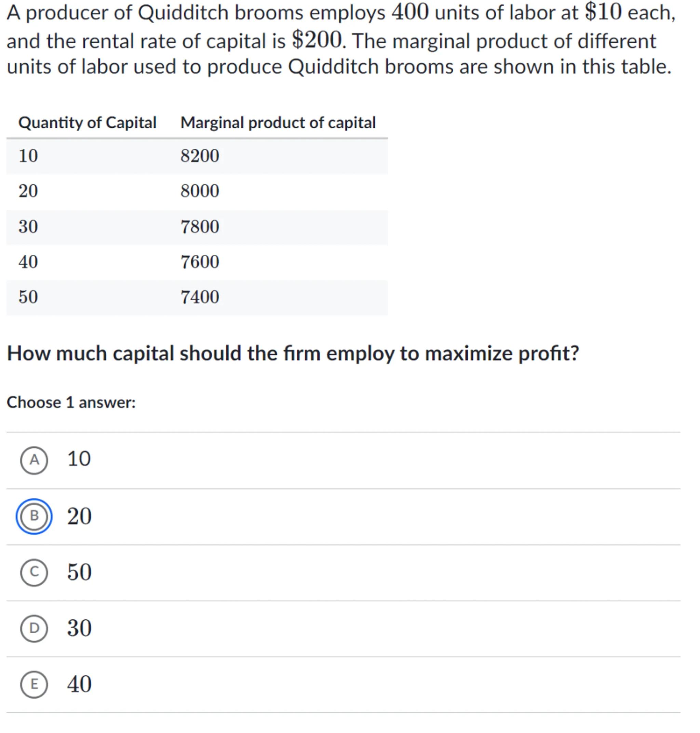Screen dimensions: 700x733
Task: Click the Quantity of Capital column header
Action: click(x=87, y=123)
